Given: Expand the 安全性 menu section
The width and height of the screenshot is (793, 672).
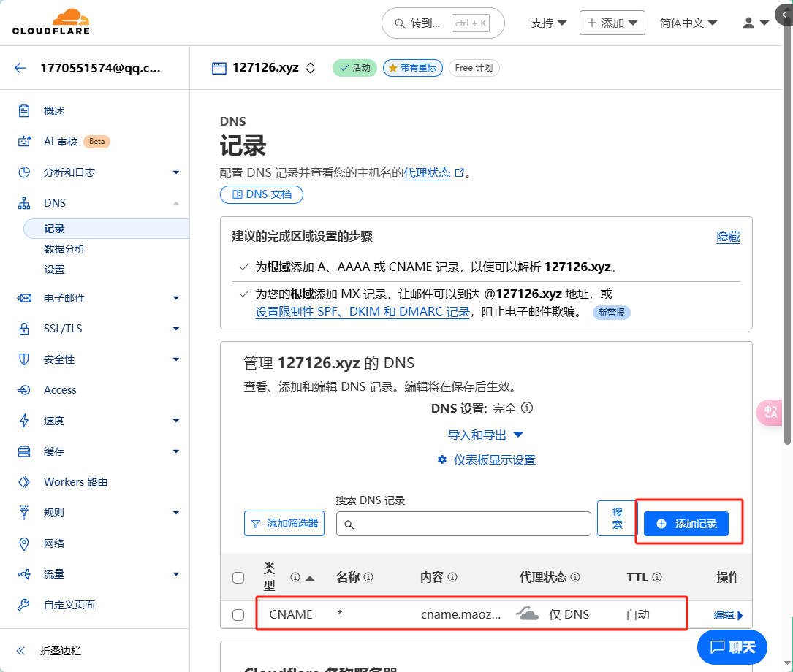Looking at the screenshot, I should tap(176, 359).
